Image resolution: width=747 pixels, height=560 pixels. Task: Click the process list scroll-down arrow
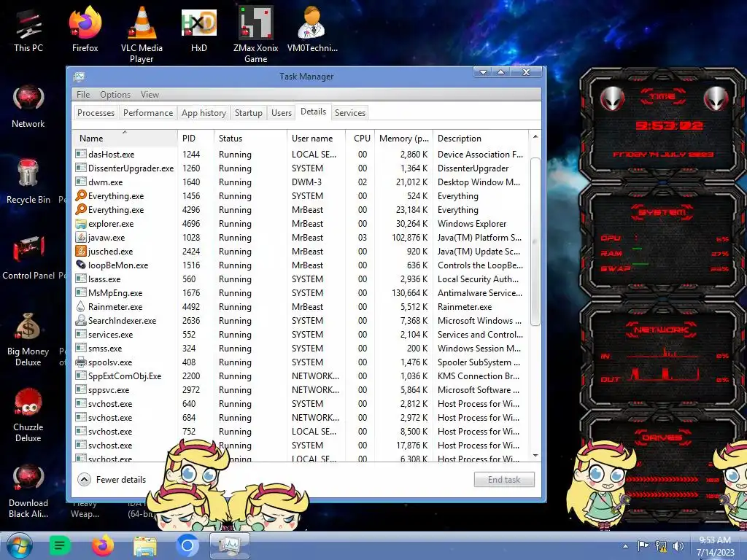(535, 456)
